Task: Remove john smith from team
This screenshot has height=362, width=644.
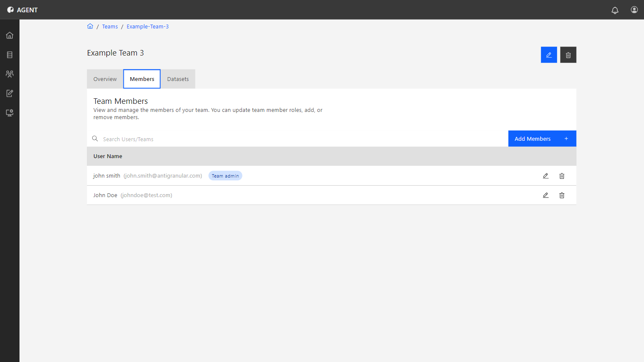Action: click(x=562, y=176)
